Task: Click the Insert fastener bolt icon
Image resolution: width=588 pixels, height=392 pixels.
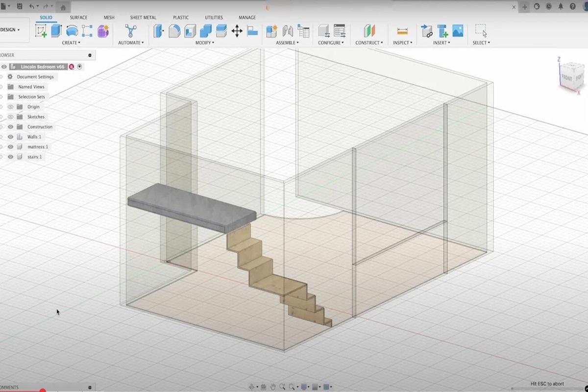Action: click(443, 31)
